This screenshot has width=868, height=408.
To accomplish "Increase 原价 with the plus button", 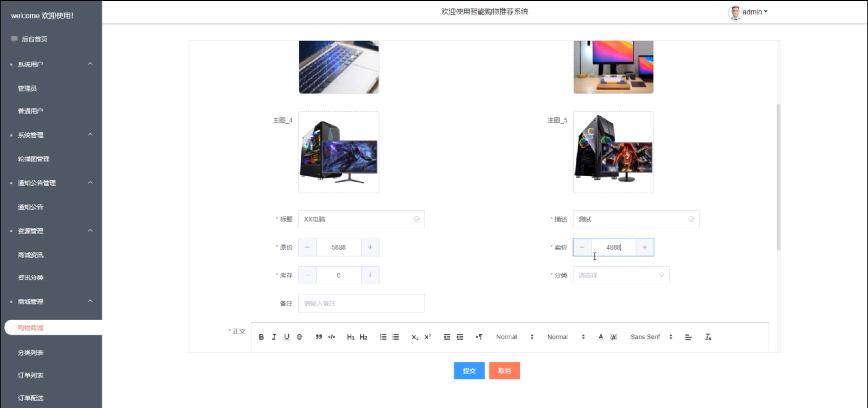I will click(370, 247).
